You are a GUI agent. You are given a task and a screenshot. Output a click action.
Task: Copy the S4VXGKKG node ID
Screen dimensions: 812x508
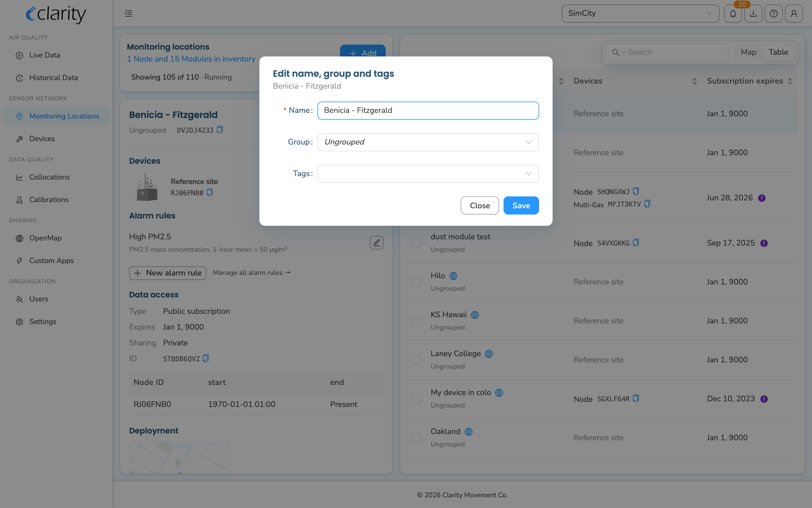[636, 243]
